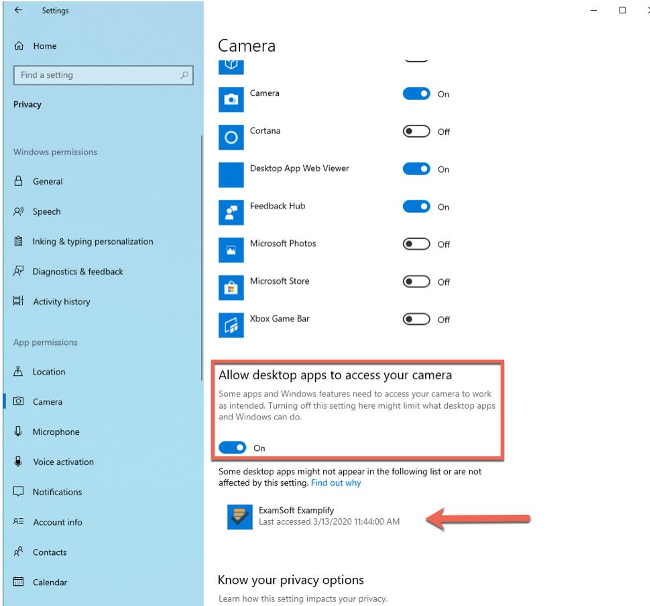Screen dimensions: 650x606
Task: Select ExamSoft Examplify last accessed entry
Action: [313, 516]
